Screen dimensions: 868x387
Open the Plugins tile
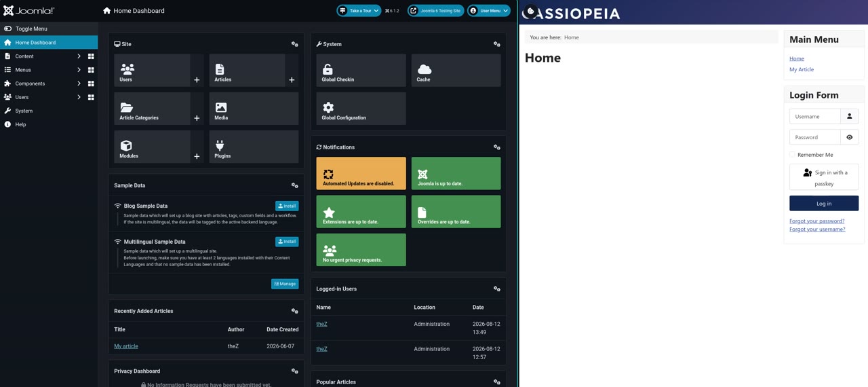click(254, 147)
